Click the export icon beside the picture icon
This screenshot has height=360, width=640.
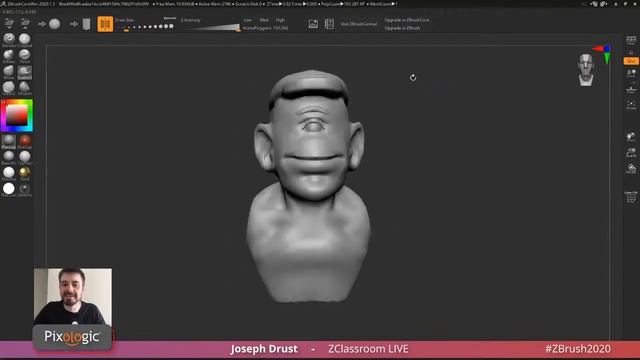329,24
